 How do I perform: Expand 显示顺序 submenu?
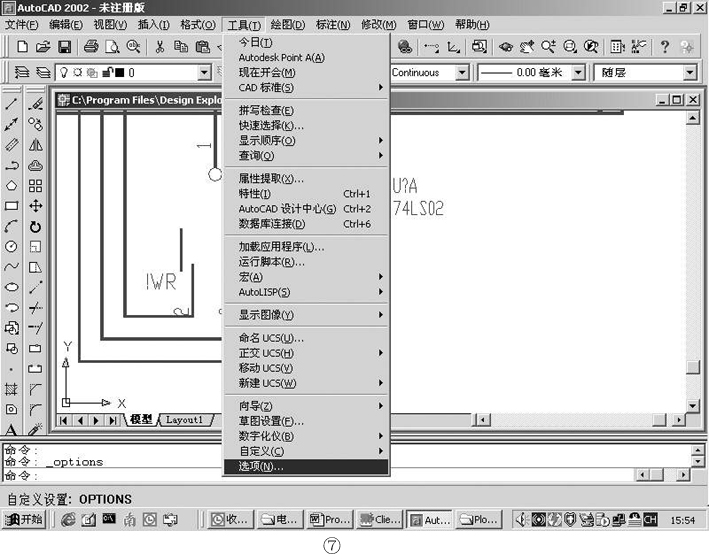point(307,141)
